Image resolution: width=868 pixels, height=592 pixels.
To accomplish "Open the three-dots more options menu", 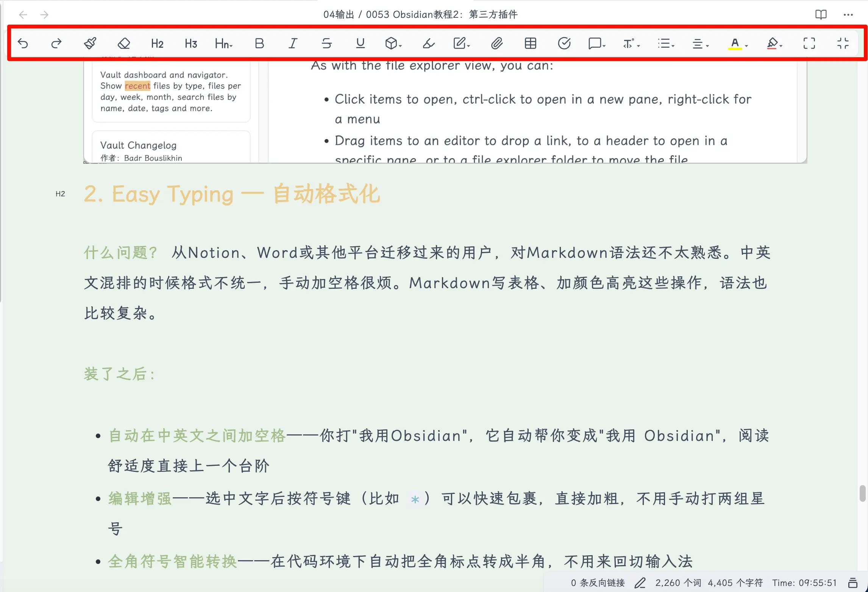I will [x=848, y=15].
